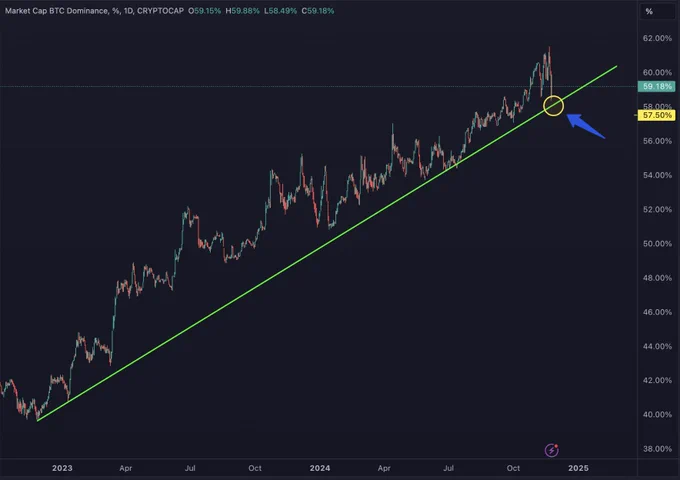Click the 2023 time axis label
The image size is (680, 480).
click(62, 468)
